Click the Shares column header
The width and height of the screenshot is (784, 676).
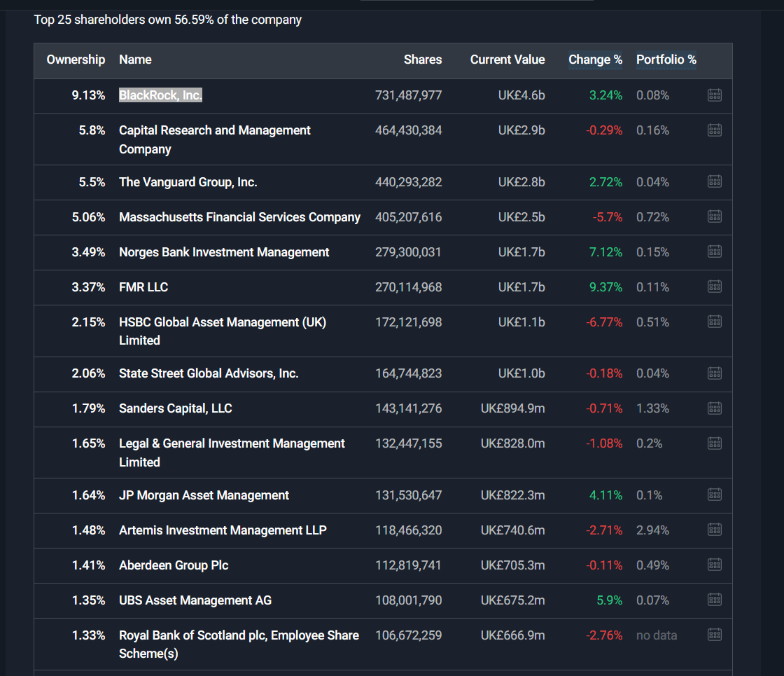pyautogui.click(x=423, y=60)
